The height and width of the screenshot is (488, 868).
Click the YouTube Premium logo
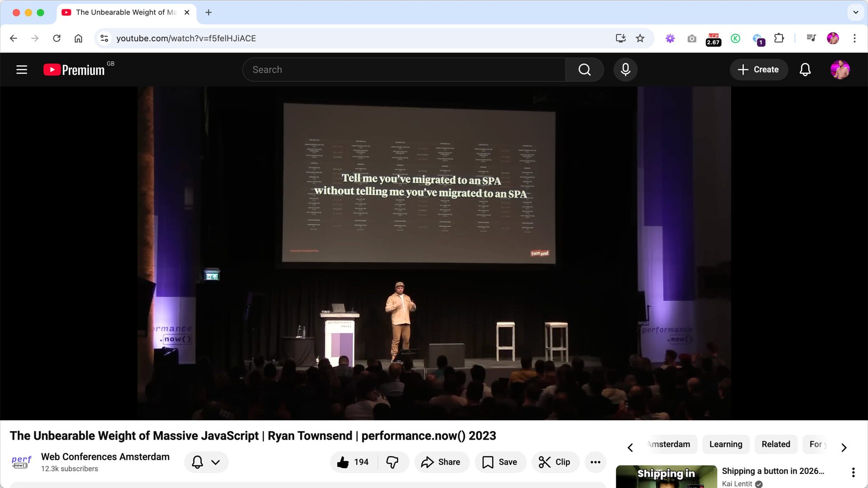pos(75,70)
